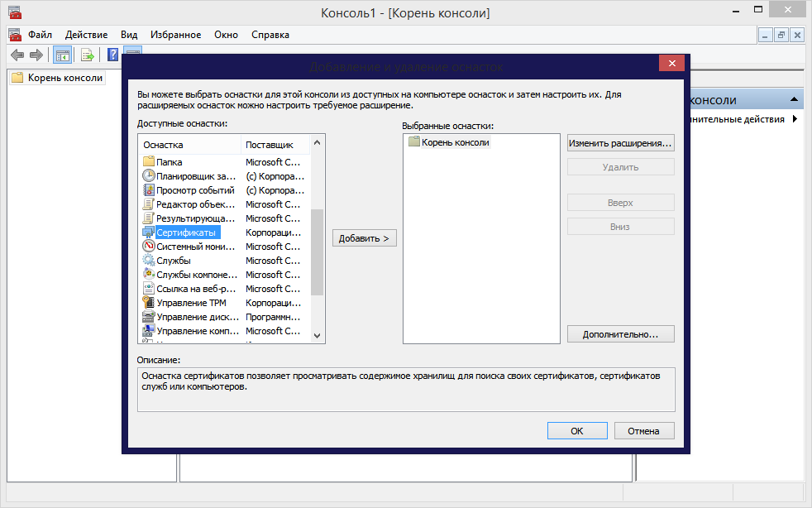The width and height of the screenshot is (812, 508).
Task: Click Изменить расширения button
Action: click(620, 143)
